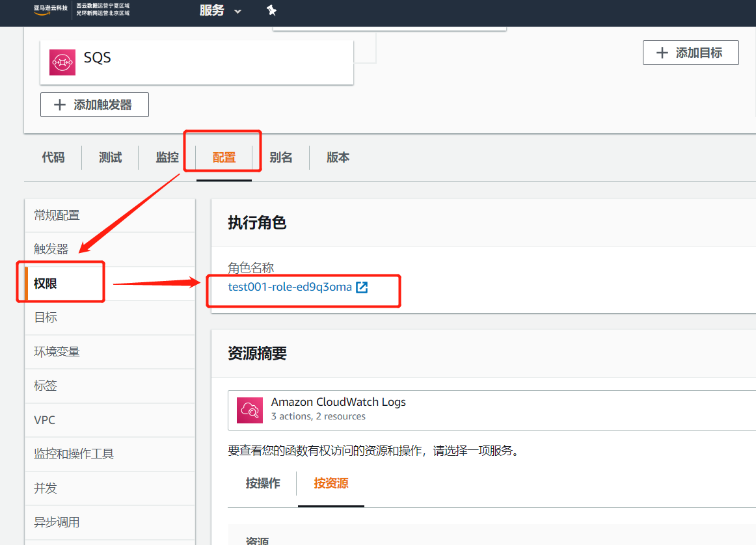
Task: Click the 添加目标 button
Action: pyautogui.click(x=690, y=53)
